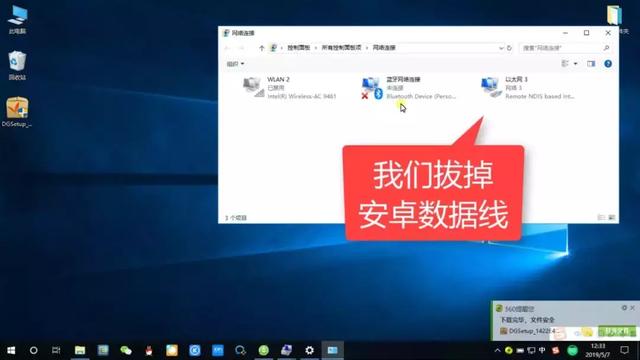This screenshot has width=640, height=360.
Task: Change view layout icon in toolbar
Action: 565,64
